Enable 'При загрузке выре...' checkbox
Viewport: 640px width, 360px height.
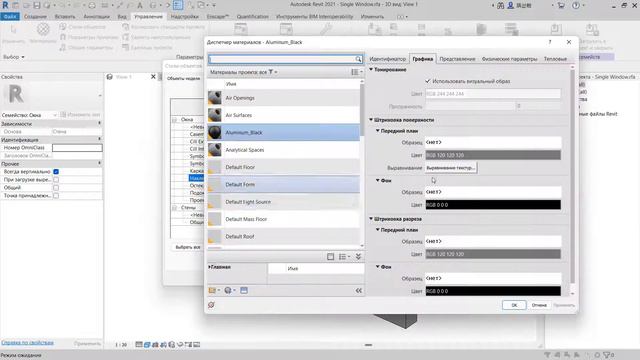point(56,180)
